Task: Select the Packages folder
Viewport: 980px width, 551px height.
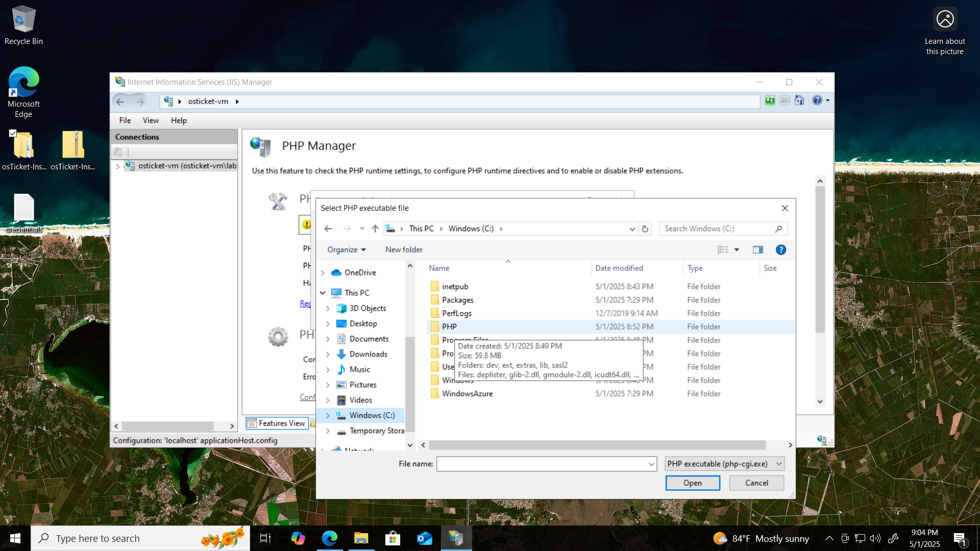Action: [457, 300]
